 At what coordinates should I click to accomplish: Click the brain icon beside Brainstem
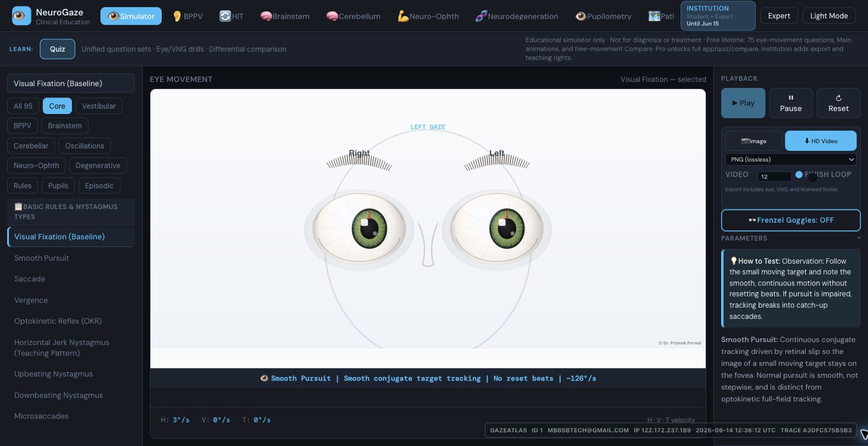pos(266,16)
